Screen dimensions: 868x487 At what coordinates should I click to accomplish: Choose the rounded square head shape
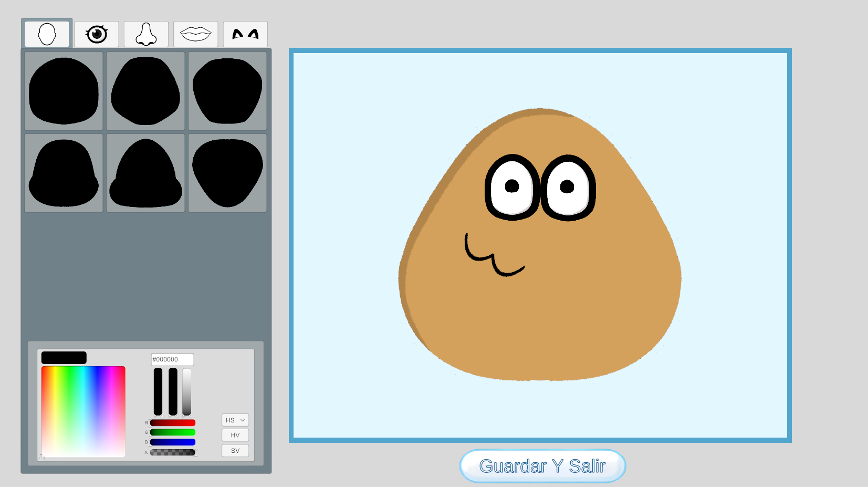click(x=64, y=91)
